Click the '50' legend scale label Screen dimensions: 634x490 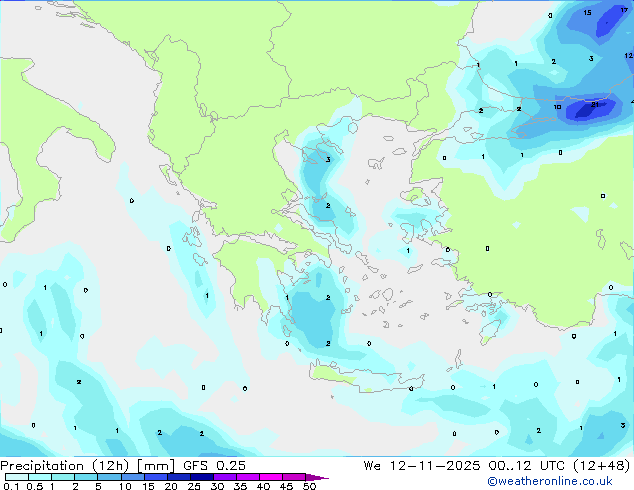pos(309,486)
